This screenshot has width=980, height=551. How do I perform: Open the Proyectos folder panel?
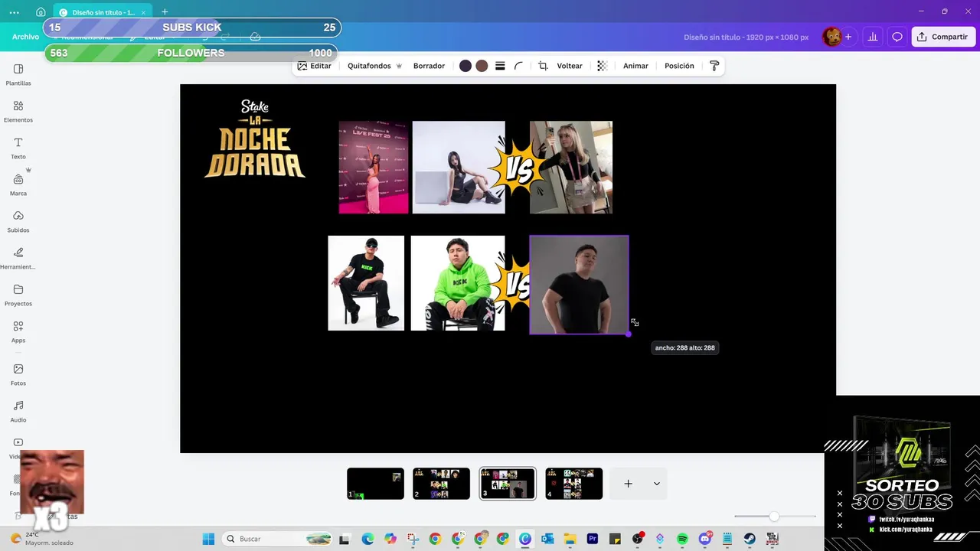[x=18, y=295]
